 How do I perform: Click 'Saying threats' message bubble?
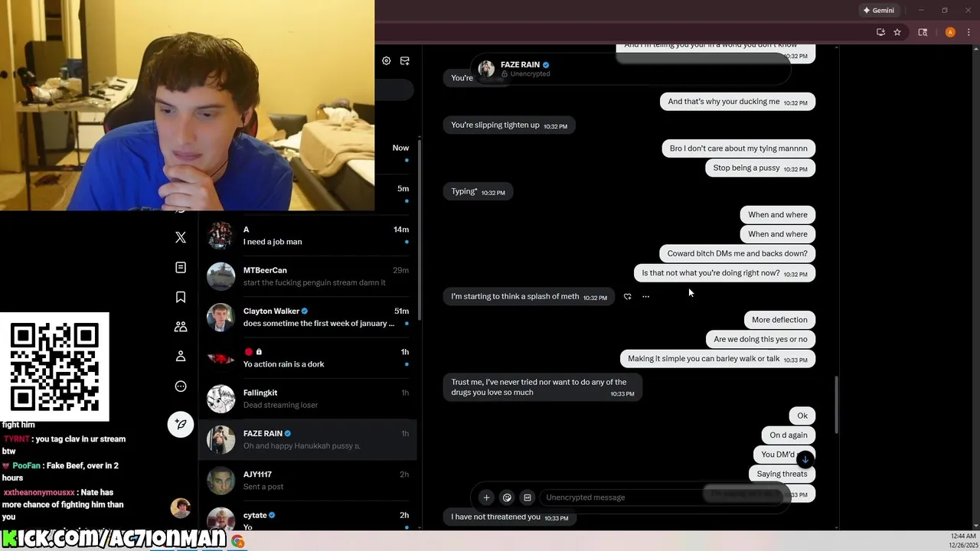782,474
